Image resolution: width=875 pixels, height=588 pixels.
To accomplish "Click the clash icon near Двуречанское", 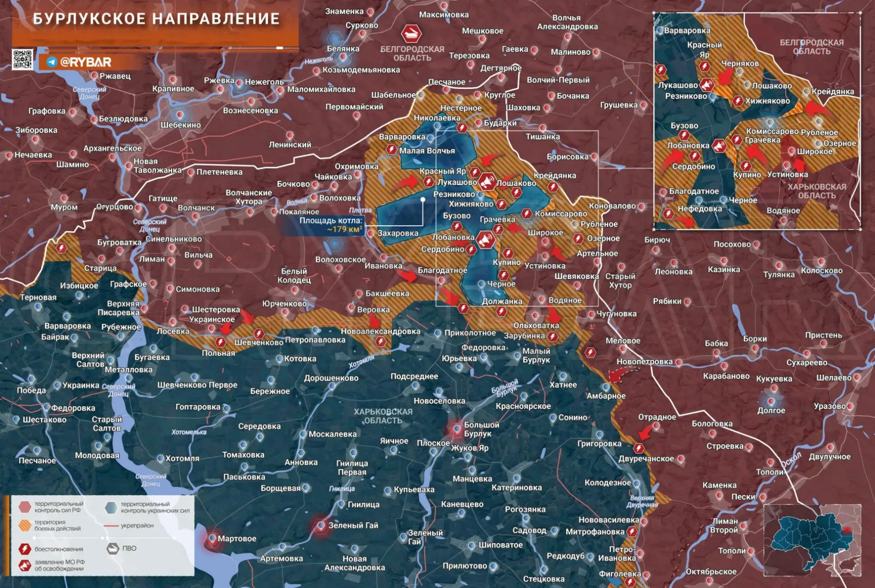I will (638, 448).
